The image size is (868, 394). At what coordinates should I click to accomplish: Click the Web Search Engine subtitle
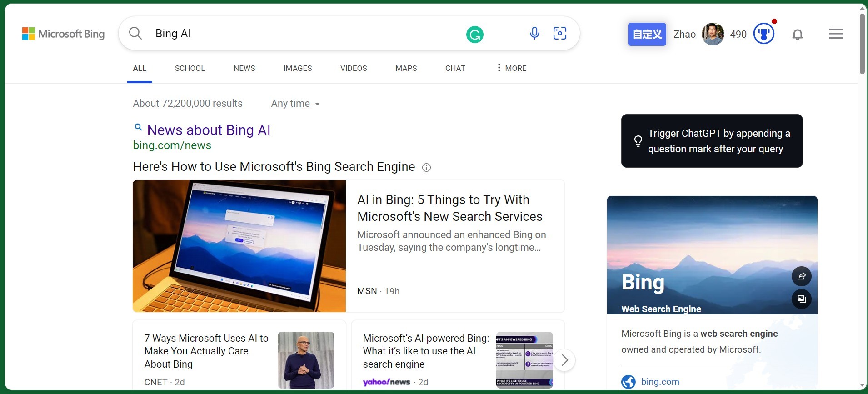[661, 309]
